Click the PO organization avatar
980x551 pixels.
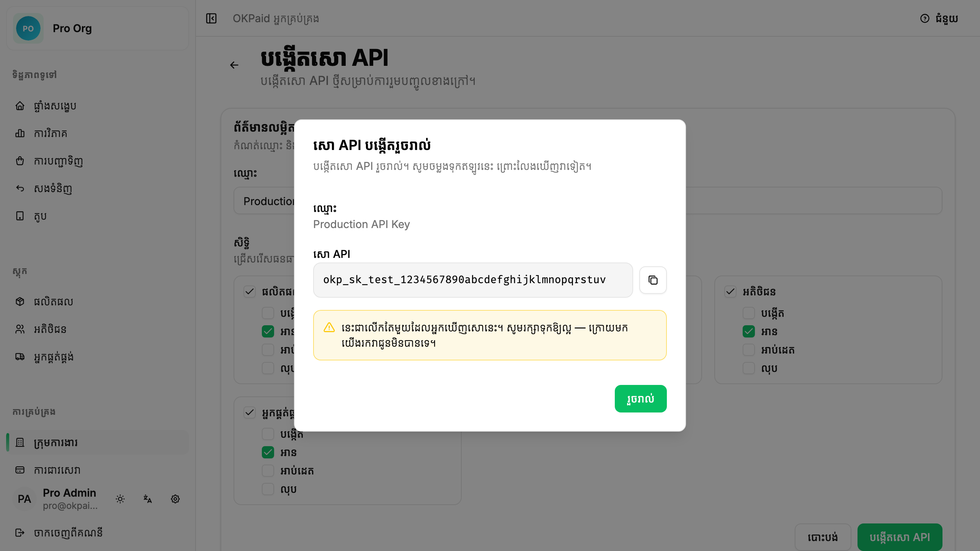click(28, 28)
